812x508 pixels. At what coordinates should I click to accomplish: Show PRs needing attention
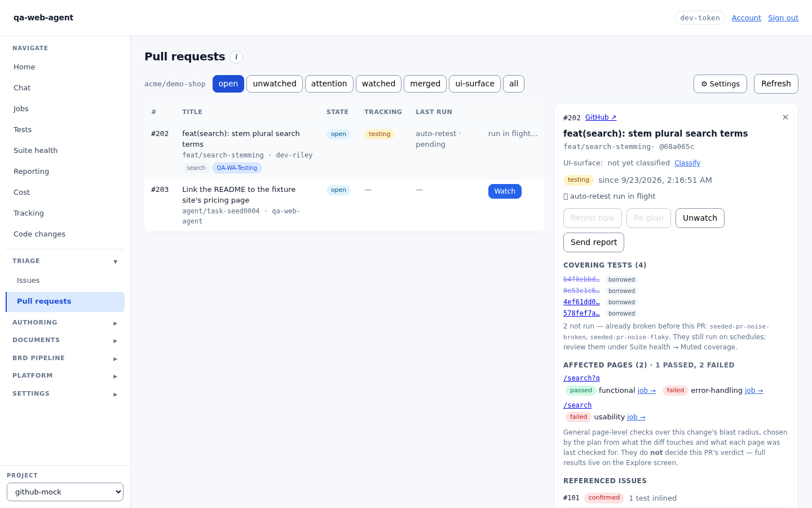(x=329, y=84)
